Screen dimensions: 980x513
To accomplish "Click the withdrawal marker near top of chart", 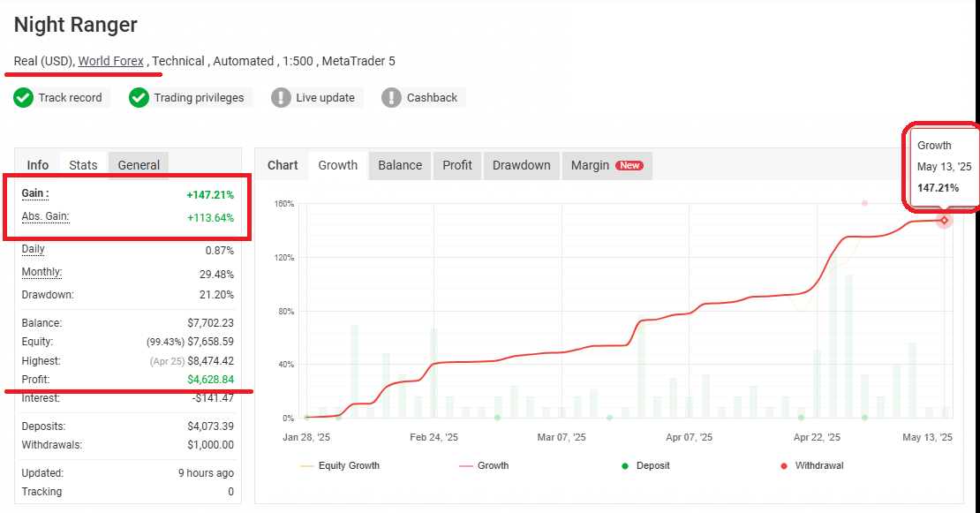I will point(864,203).
